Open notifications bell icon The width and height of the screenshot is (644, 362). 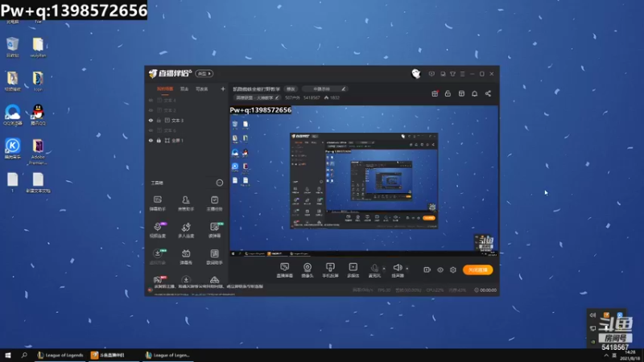(x=474, y=93)
